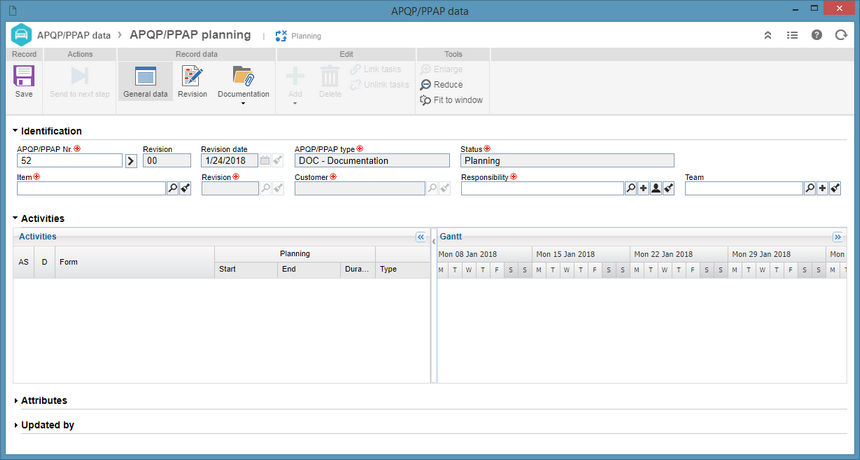Viewport: 860px width, 460px height.
Task: Open the help question mark icon
Action: 817,35
